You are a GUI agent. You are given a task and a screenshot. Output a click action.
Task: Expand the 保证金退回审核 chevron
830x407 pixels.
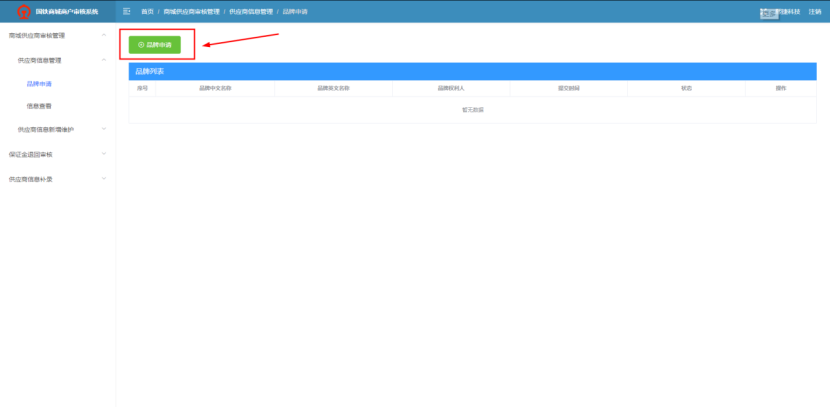pyautogui.click(x=104, y=153)
